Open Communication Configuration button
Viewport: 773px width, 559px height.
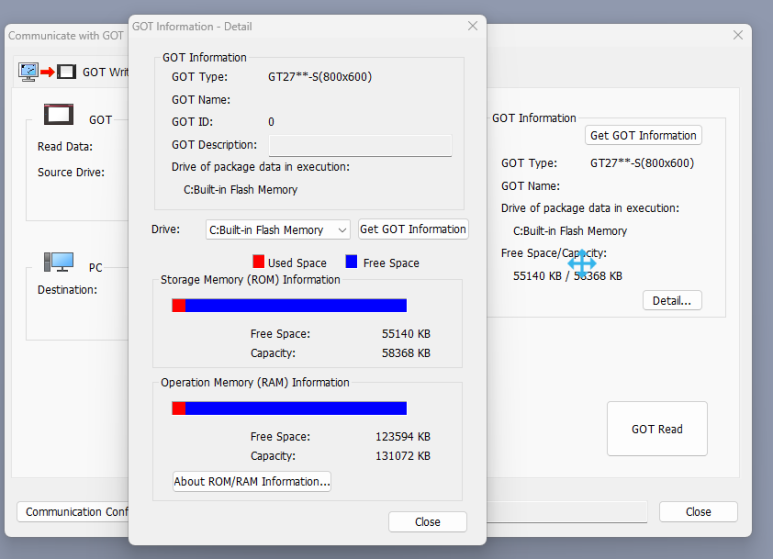73,512
